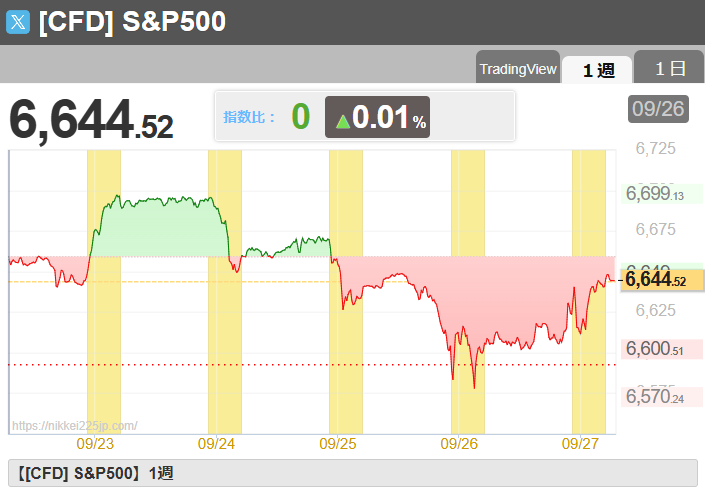The height and width of the screenshot is (490, 705).
Task: Select the 1週 chart tab
Action: pos(596,69)
